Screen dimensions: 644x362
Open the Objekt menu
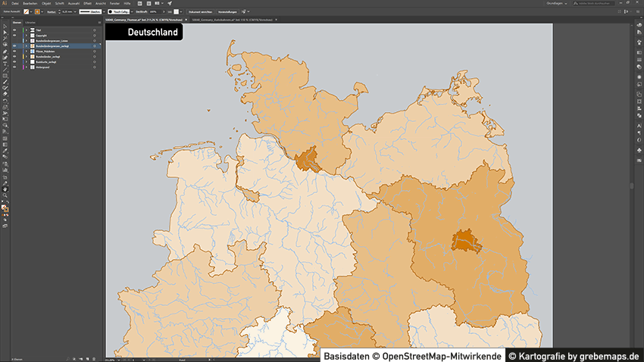[46, 4]
